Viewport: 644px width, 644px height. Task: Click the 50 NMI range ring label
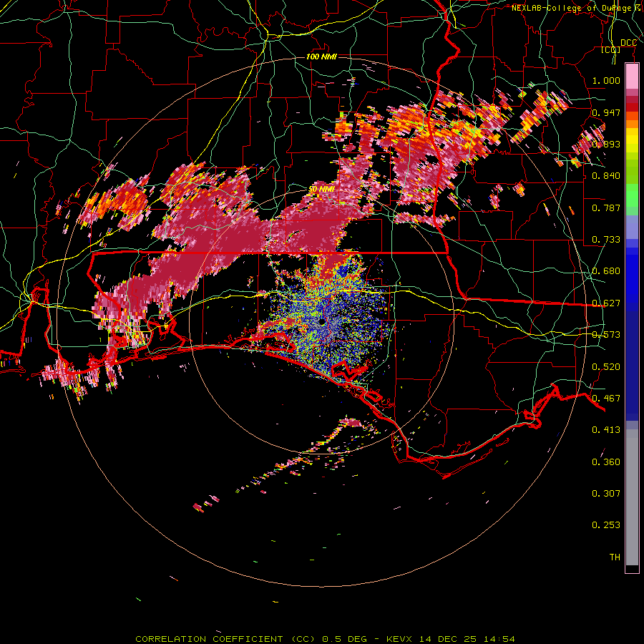pos(321,189)
